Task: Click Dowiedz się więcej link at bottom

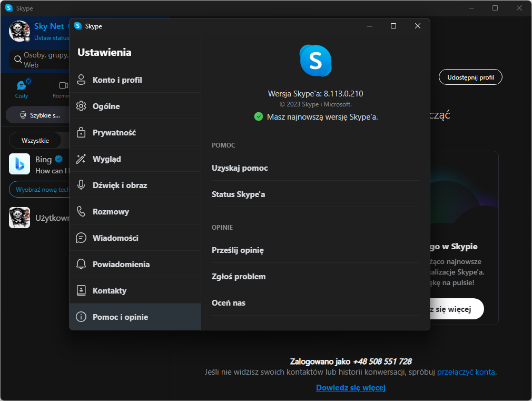Action: [x=350, y=388]
